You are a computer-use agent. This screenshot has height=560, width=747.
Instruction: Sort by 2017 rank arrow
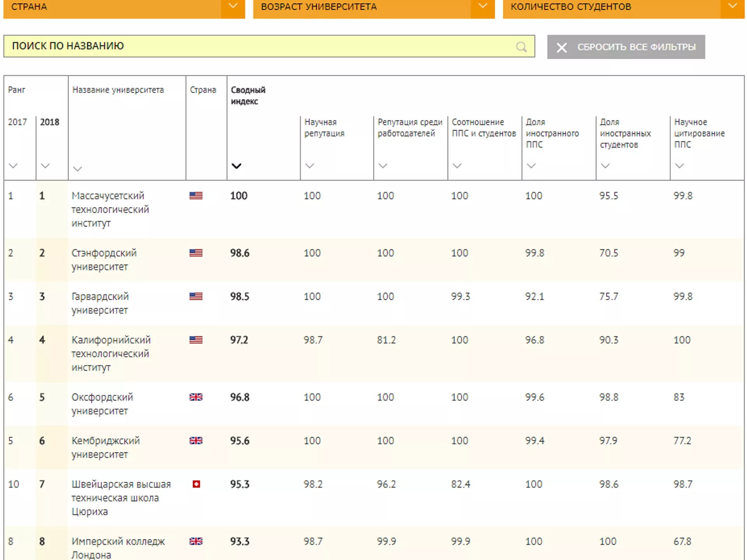[13, 166]
